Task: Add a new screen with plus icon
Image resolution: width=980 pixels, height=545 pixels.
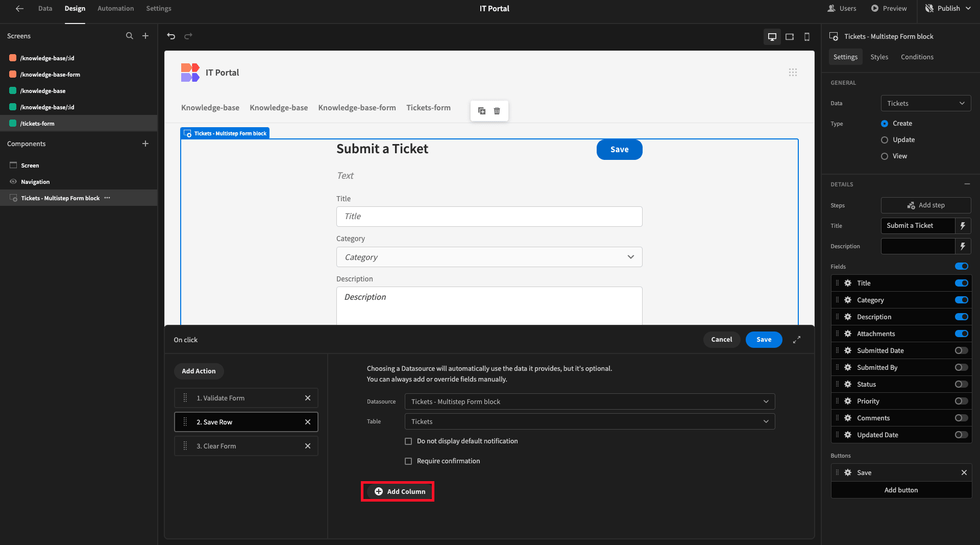Action: 145,36
